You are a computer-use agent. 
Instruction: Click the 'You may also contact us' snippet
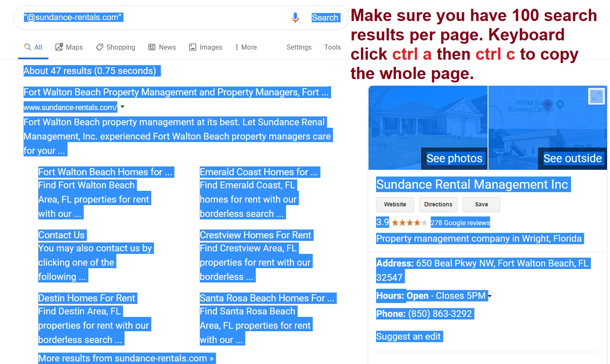tap(95, 262)
